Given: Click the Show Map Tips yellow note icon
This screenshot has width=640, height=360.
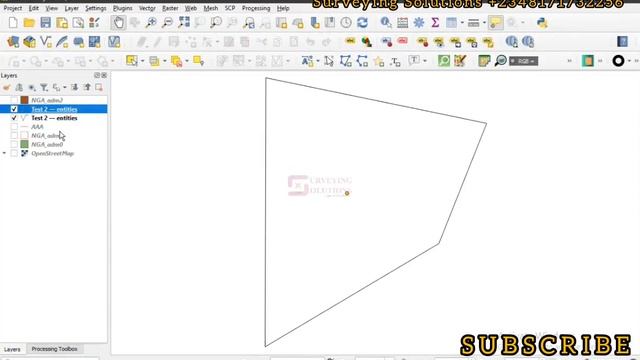Looking at the screenshot, I should coord(496,22).
